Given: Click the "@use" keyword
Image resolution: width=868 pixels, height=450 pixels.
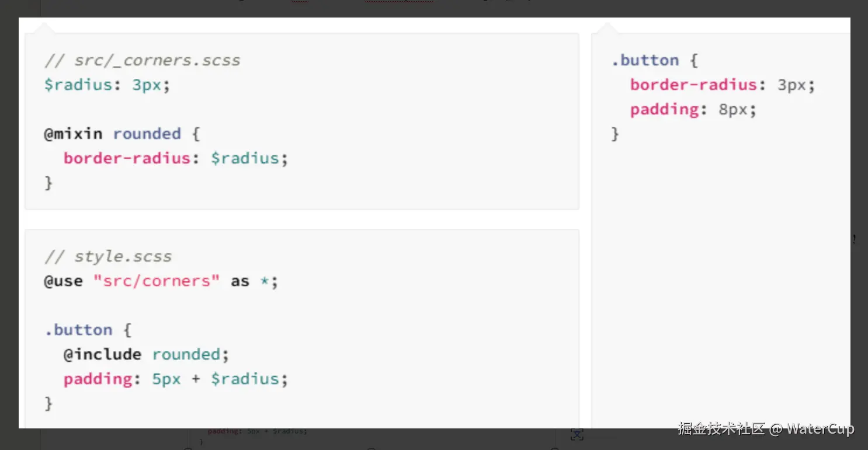Looking at the screenshot, I should coord(63,281).
